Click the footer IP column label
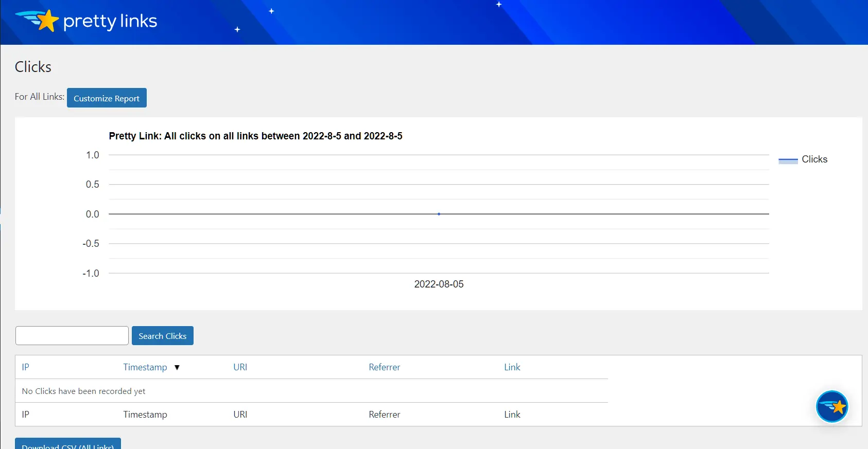The height and width of the screenshot is (449, 868). click(26, 415)
